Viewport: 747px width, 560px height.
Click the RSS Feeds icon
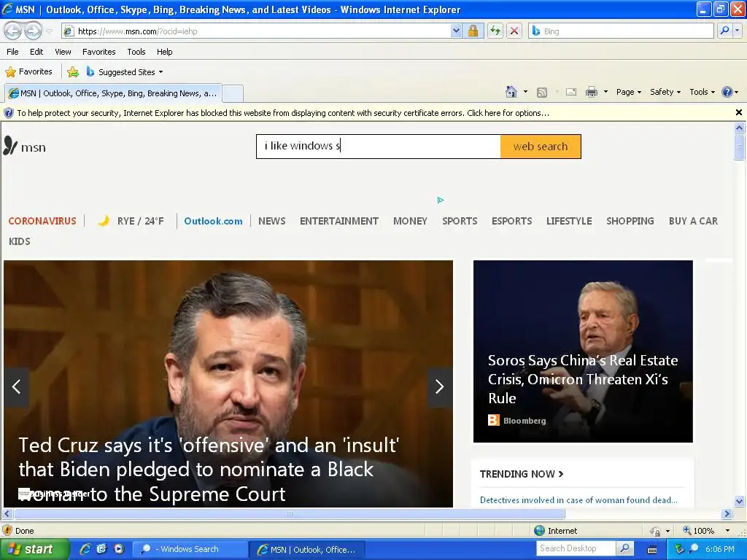tap(542, 93)
